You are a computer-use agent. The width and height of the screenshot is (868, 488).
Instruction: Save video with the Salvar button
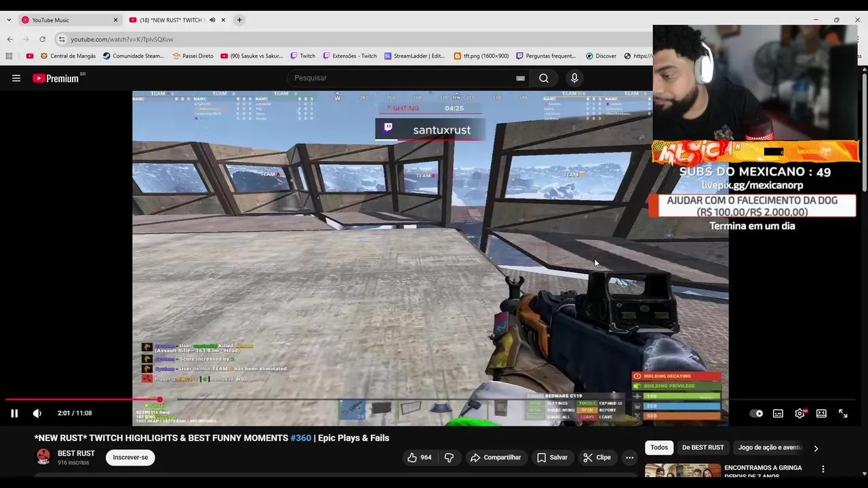click(552, 457)
